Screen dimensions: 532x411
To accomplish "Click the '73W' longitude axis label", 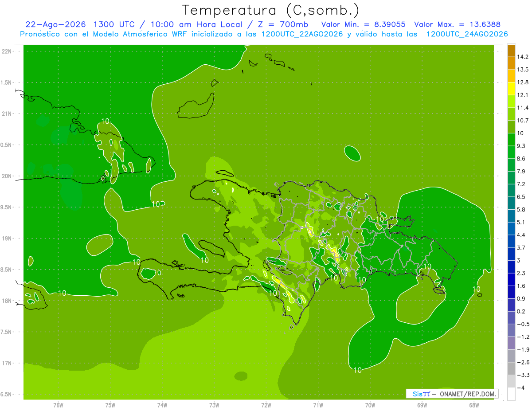I will click(214, 405).
